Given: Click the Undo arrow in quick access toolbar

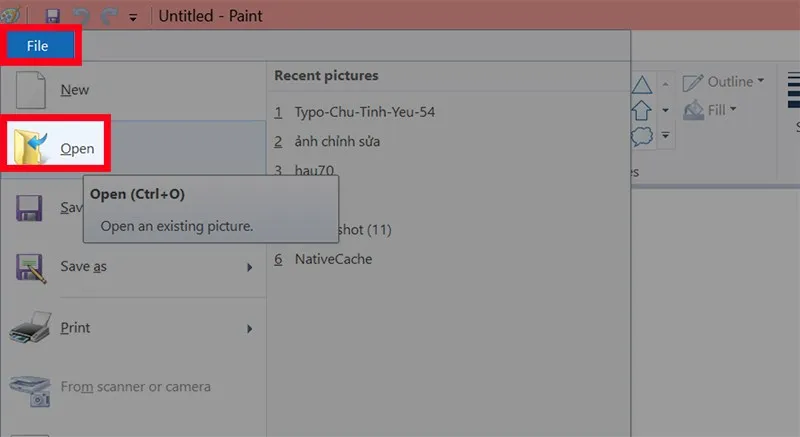Looking at the screenshot, I should tap(80, 16).
